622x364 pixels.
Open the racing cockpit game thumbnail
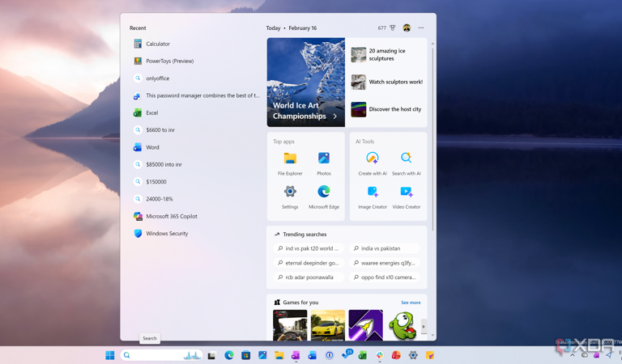pyautogui.click(x=290, y=325)
